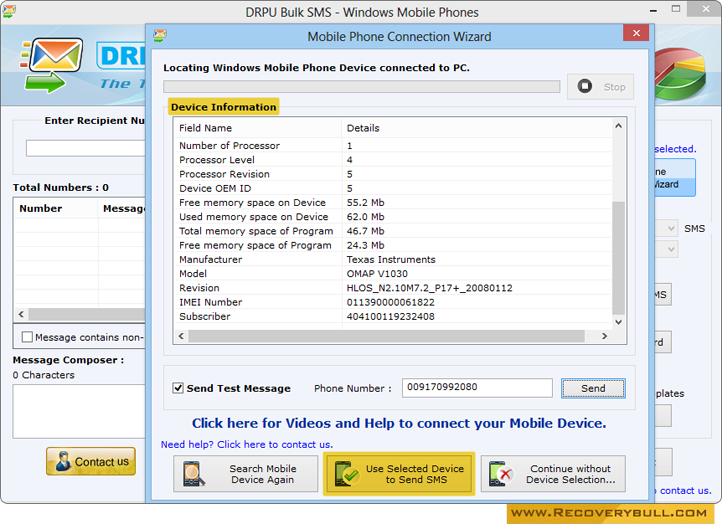Click the Details column header
Viewport: 722px width, 524px height.
coord(477,128)
